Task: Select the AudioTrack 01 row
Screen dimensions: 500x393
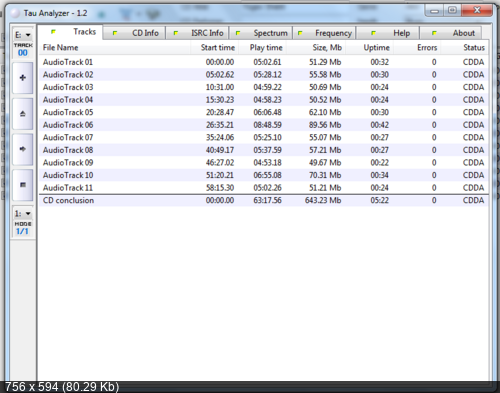Action: [x=264, y=62]
